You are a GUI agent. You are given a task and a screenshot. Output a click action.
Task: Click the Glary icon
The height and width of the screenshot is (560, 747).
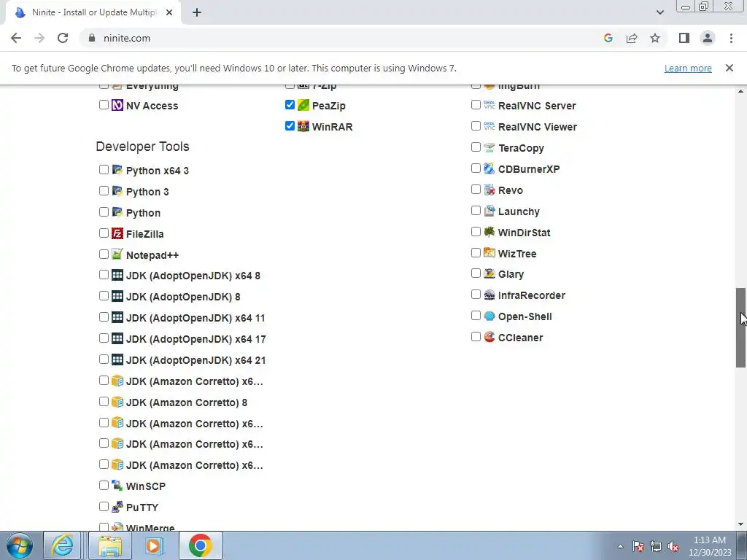click(x=489, y=274)
